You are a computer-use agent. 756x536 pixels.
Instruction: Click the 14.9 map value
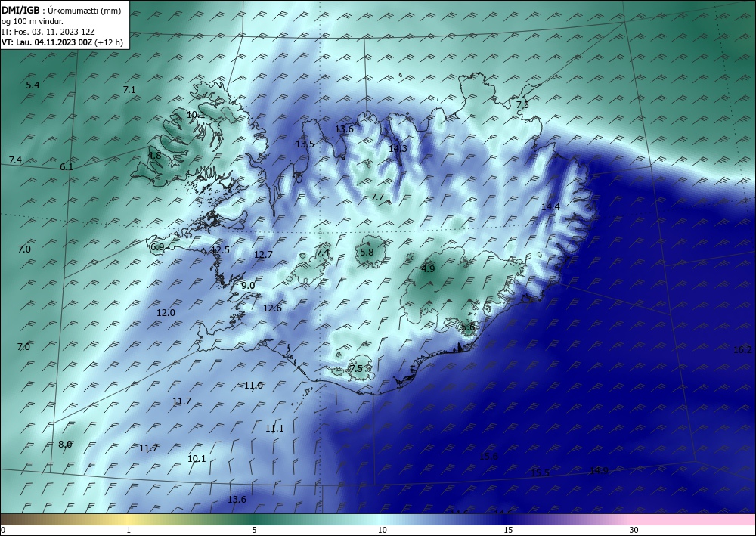click(599, 471)
